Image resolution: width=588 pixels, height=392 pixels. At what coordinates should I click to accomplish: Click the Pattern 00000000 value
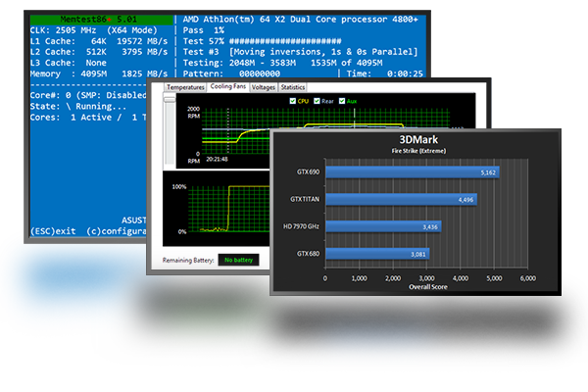coord(260,73)
